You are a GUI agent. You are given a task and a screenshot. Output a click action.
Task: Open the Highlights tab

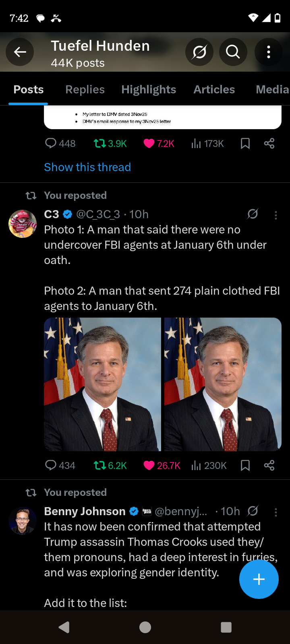pyautogui.click(x=149, y=89)
